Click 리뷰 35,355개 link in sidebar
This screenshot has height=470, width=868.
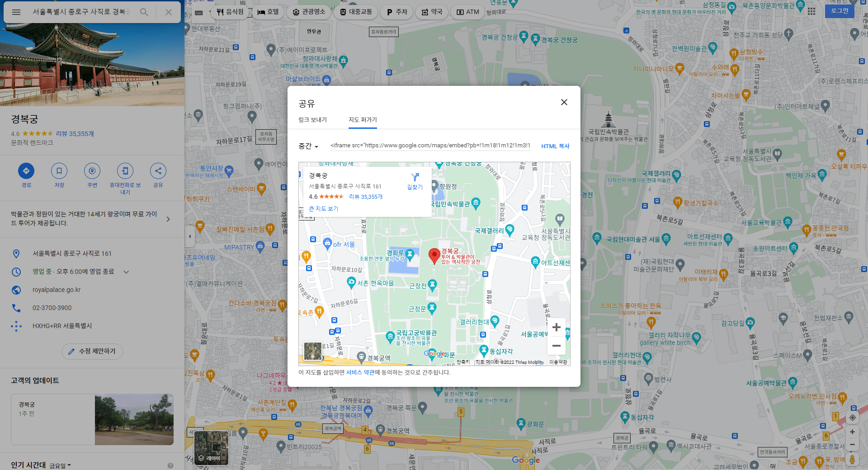pyautogui.click(x=75, y=134)
